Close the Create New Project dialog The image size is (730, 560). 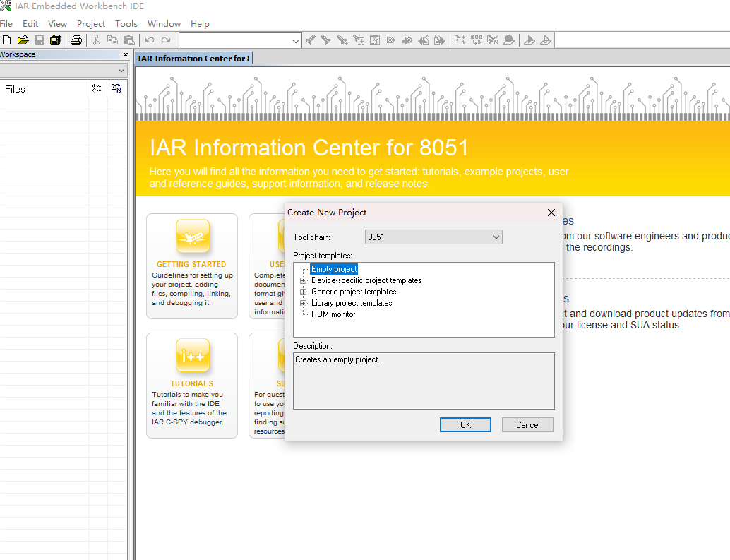[551, 213]
